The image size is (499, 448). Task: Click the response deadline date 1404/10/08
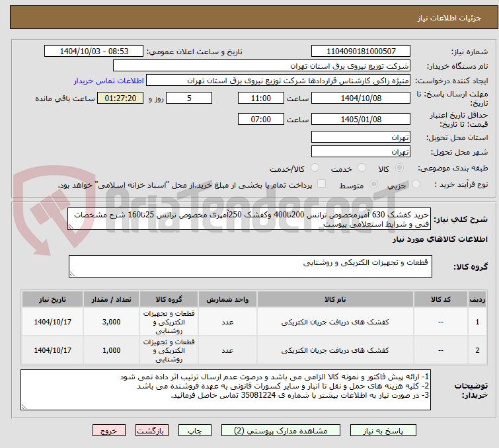pyautogui.click(x=361, y=98)
